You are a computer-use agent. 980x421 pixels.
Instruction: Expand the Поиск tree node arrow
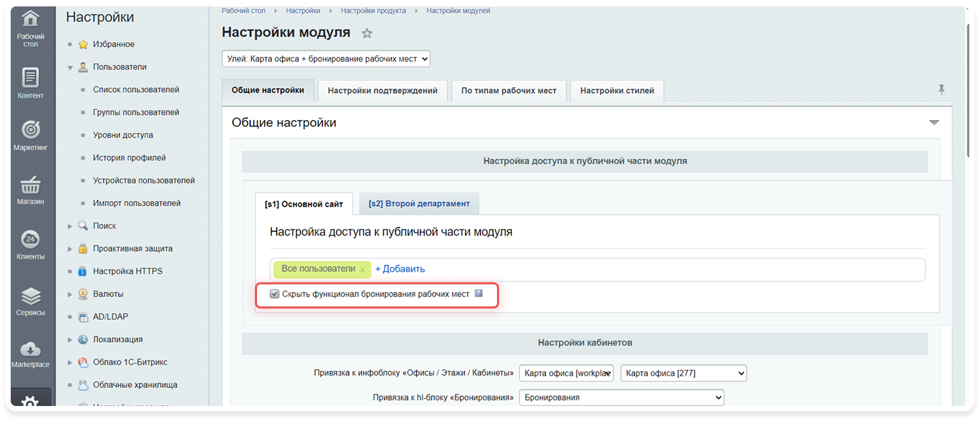tap(70, 226)
